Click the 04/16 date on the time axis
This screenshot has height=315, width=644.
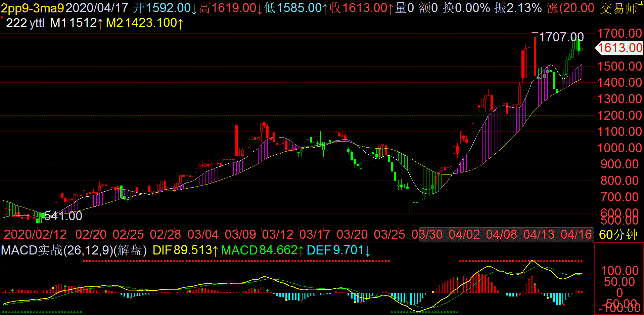(x=576, y=234)
